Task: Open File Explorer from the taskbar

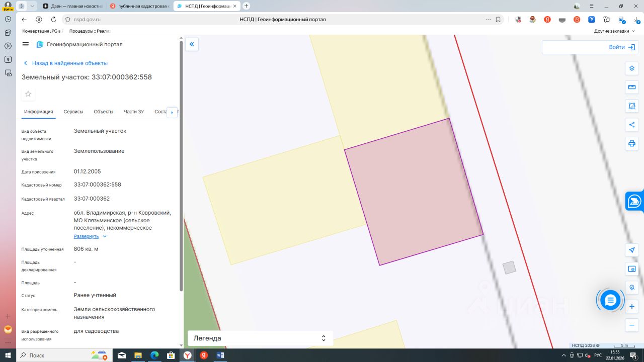Action: pos(138,355)
